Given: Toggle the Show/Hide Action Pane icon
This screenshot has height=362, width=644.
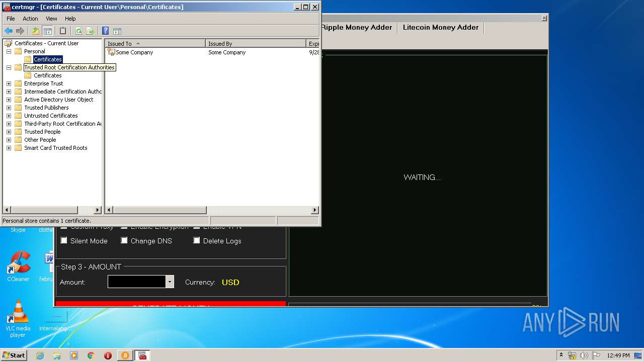Looking at the screenshot, I should (x=117, y=31).
